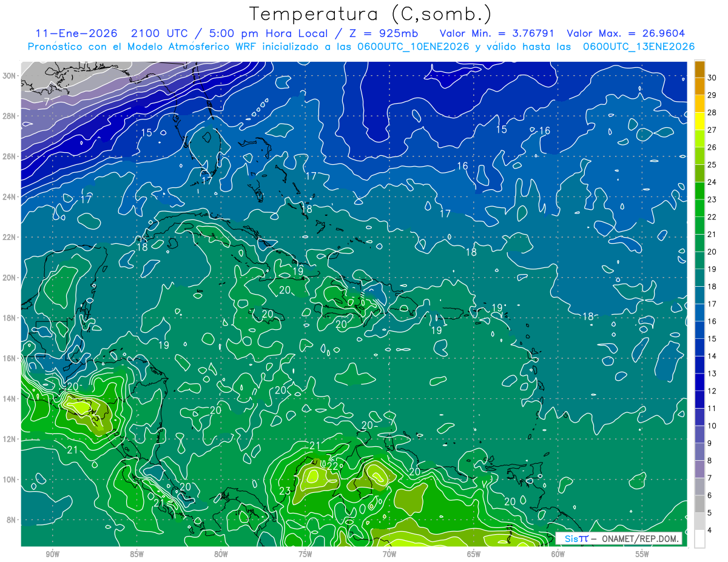Click the 18N latitude axis label

coord(9,318)
